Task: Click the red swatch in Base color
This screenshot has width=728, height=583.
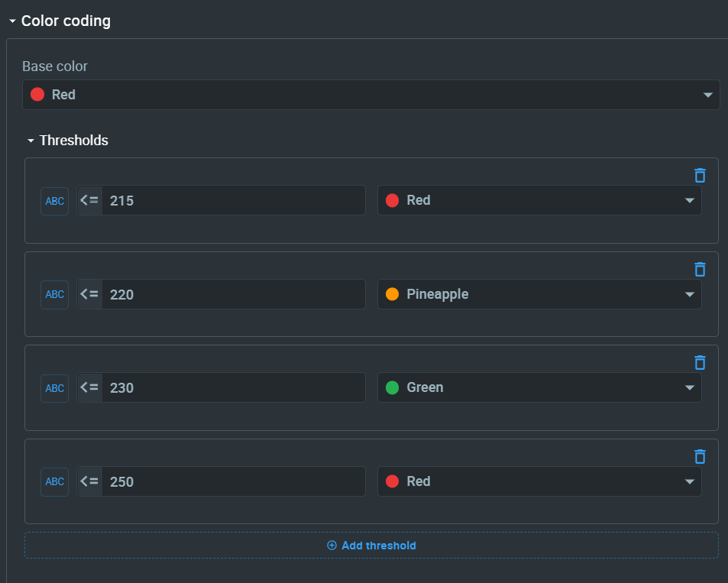Action: (37, 95)
